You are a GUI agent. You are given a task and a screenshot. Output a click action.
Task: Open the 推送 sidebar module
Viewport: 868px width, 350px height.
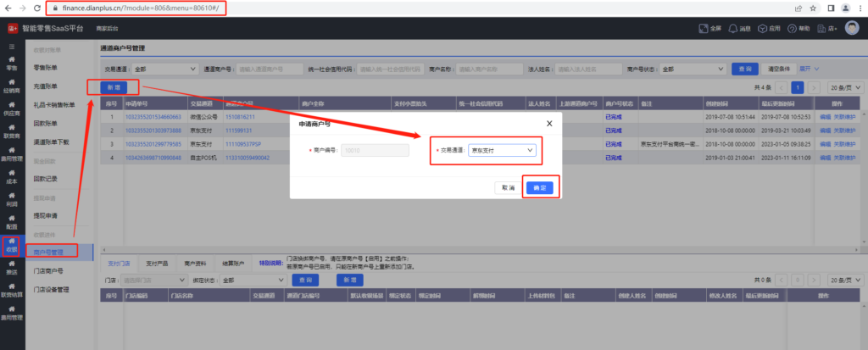[12, 269]
